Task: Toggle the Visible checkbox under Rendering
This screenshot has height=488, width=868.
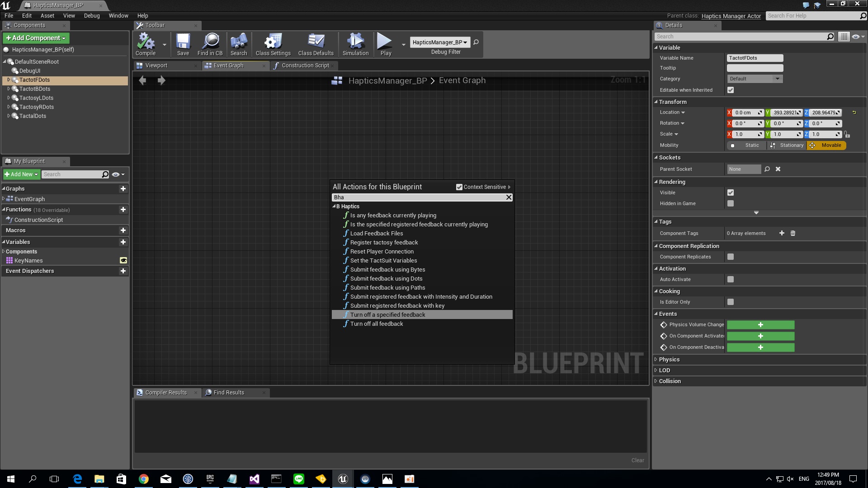Action: [730, 192]
